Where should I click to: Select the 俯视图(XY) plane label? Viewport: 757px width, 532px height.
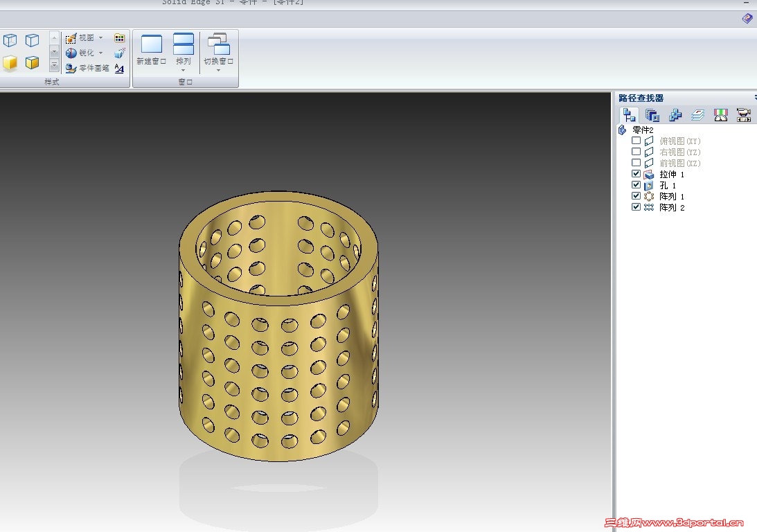click(679, 141)
